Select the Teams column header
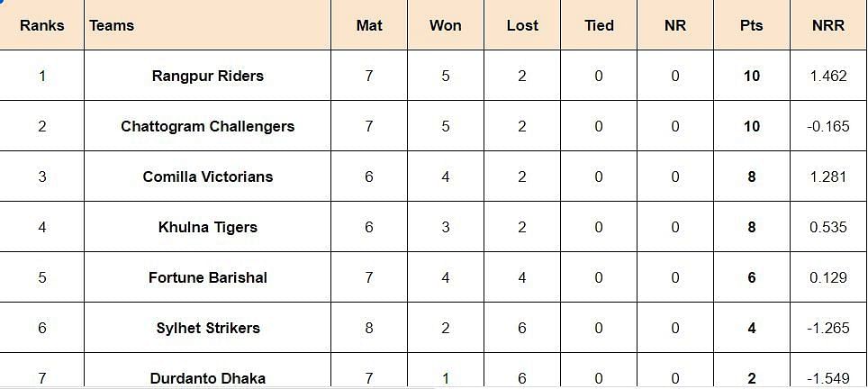This screenshot has height=389, width=868. (x=112, y=25)
